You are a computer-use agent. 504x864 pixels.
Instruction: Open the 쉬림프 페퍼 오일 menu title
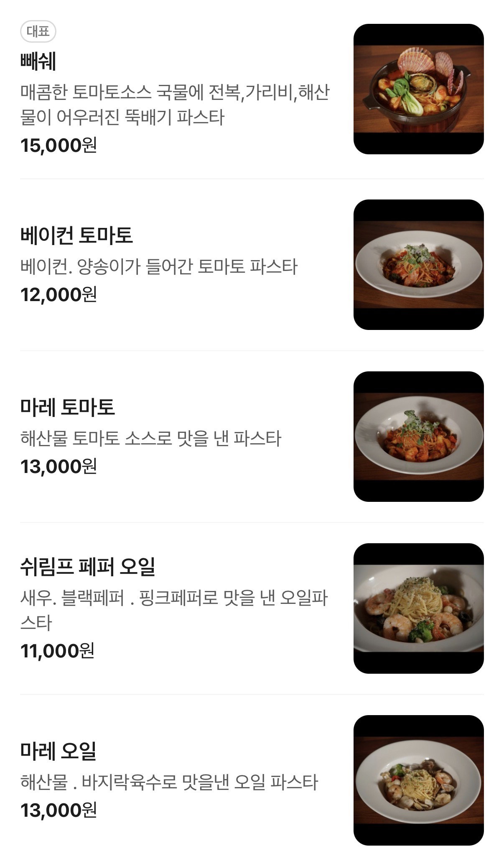[88, 567]
